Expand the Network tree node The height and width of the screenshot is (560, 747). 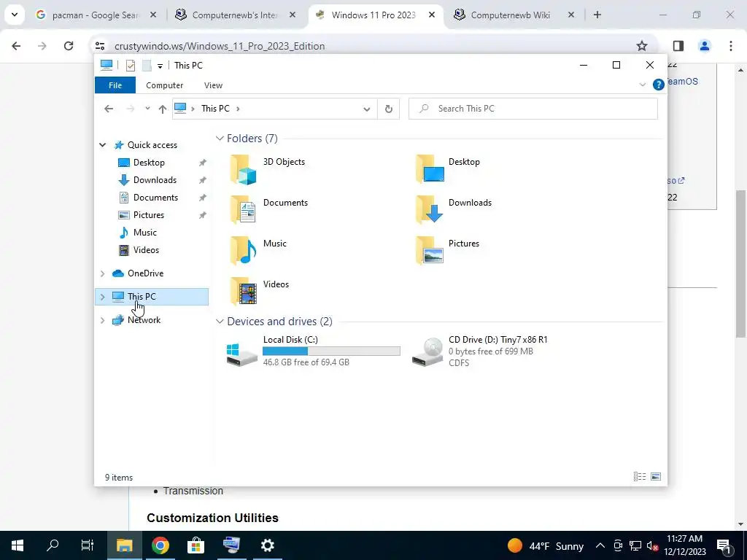pyautogui.click(x=102, y=320)
